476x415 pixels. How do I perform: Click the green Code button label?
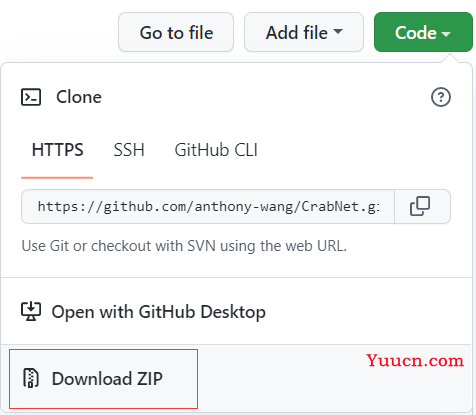(x=415, y=33)
